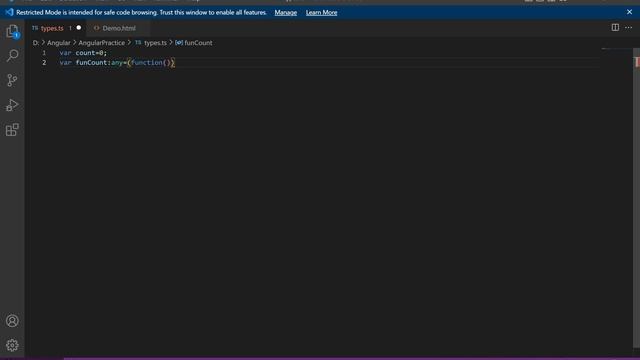Close the Restricted Mode notification banner
The width and height of the screenshot is (640, 360).
pos(629,12)
